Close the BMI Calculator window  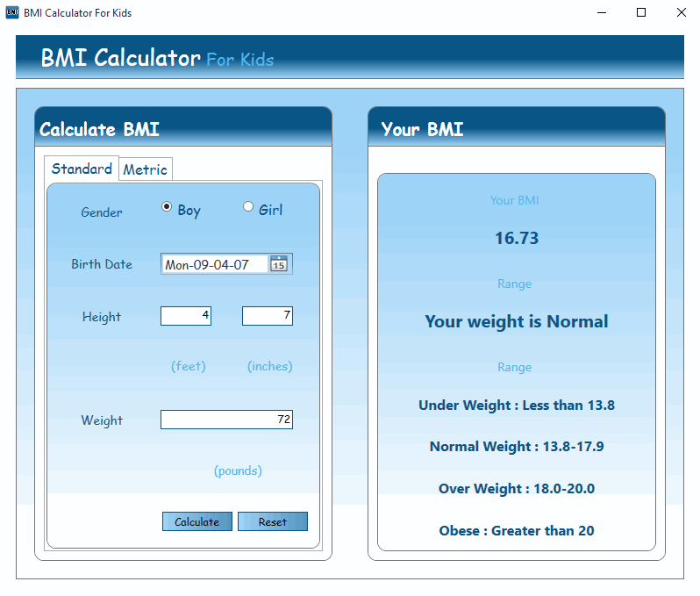[681, 12]
